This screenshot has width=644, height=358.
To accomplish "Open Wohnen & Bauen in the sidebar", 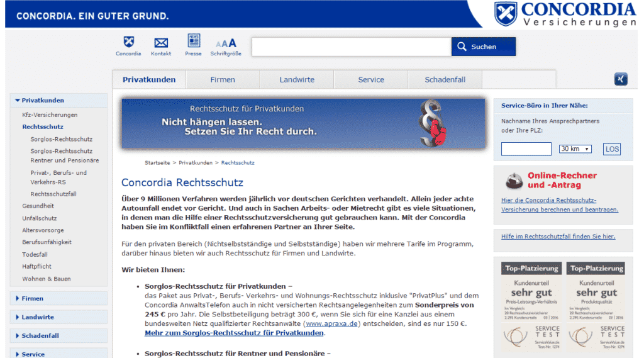I will click(47, 279).
